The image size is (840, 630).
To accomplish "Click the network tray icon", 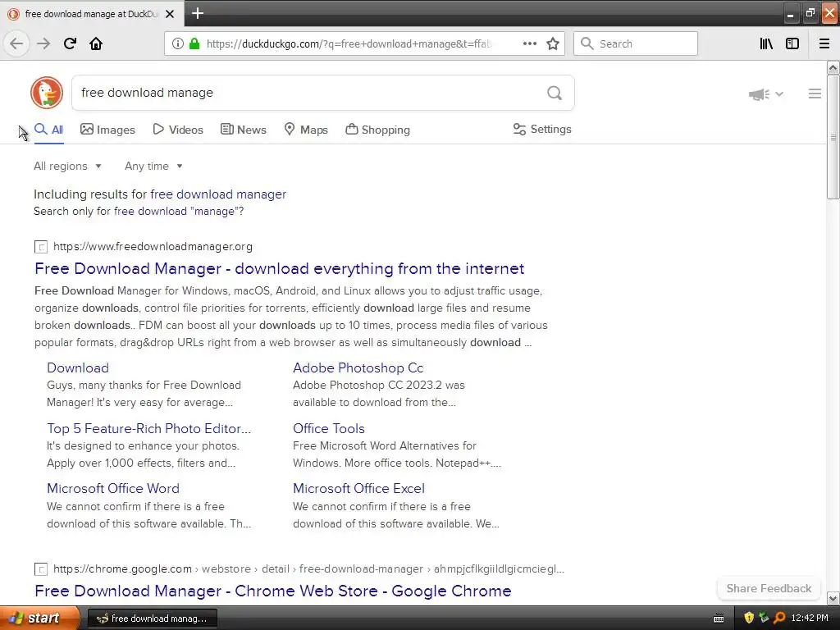I will click(764, 619).
